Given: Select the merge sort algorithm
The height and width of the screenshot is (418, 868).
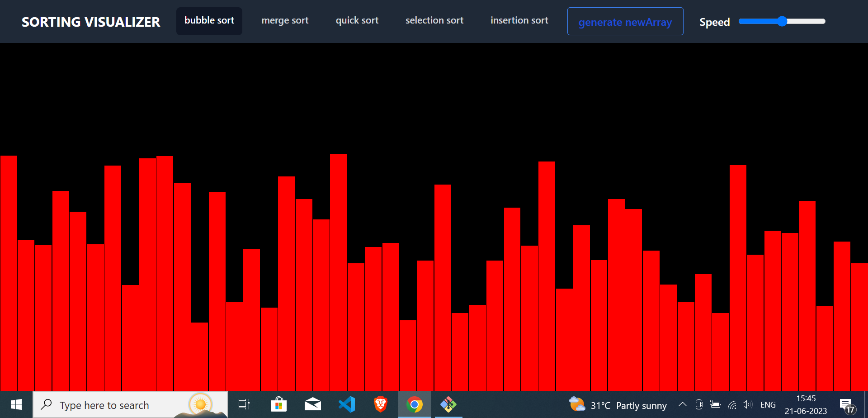Looking at the screenshot, I should [285, 20].
